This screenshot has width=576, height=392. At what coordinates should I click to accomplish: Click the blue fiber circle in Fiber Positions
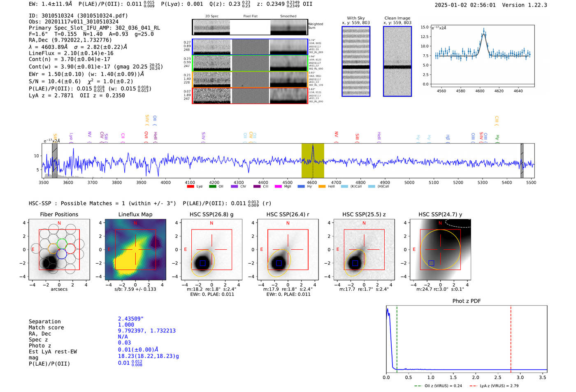(62, 254)
